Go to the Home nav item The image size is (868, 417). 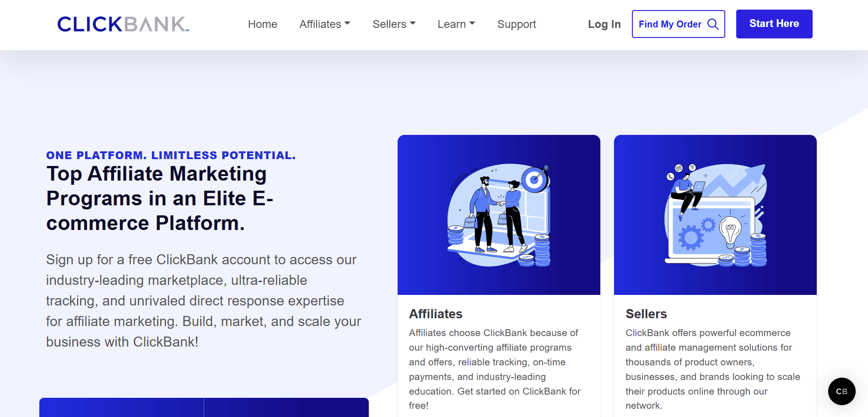click(263, 24)
